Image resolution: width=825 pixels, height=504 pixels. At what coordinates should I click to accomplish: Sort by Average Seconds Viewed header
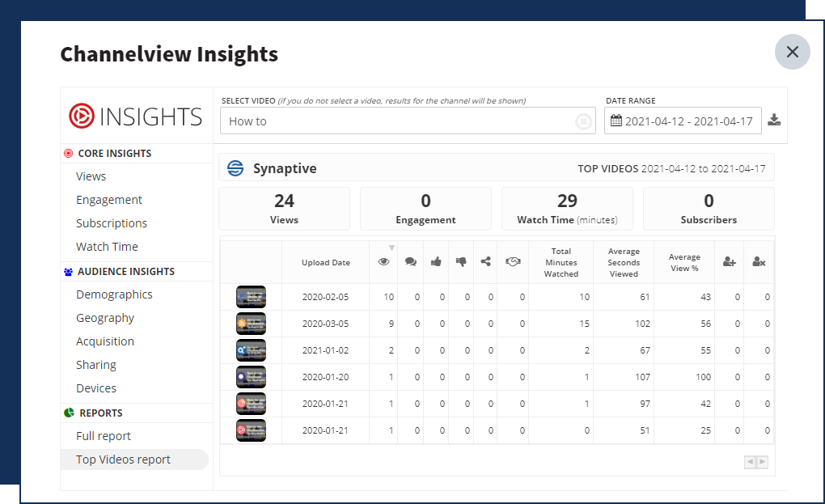coord(624,263)
